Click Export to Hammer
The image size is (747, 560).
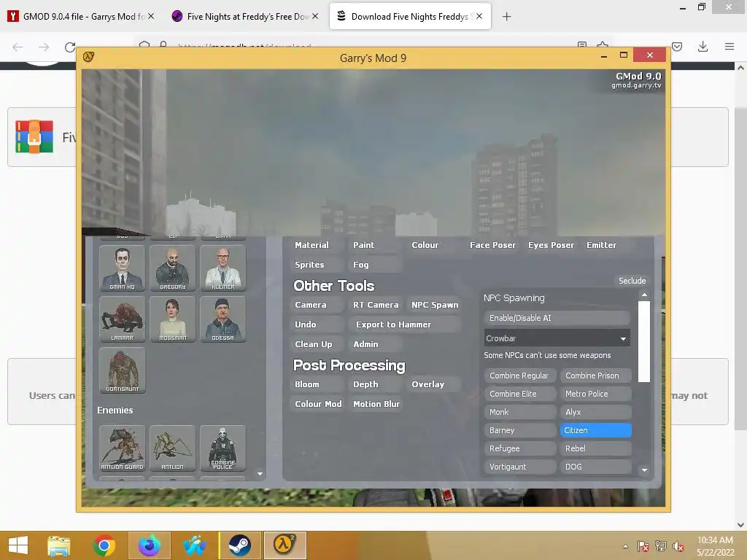coord(404,324)
